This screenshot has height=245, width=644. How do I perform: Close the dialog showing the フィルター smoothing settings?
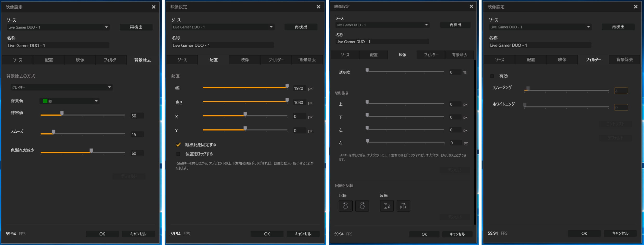[636, 7]
